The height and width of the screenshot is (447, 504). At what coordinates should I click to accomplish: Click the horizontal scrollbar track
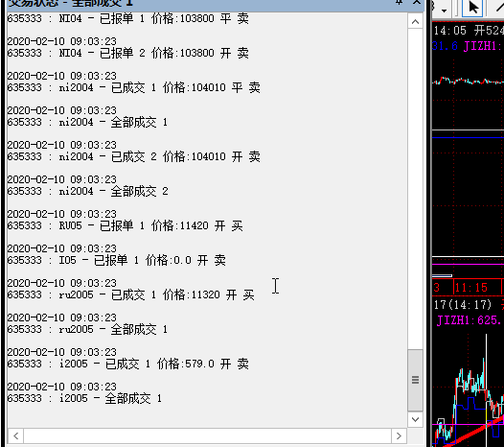207,436
